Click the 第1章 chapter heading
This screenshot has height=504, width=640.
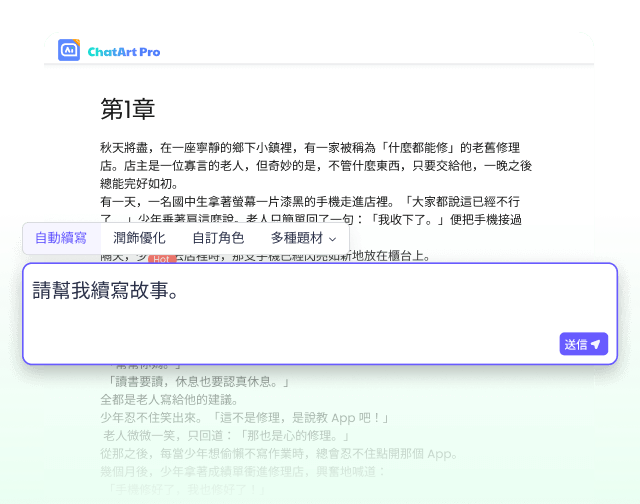tap(127, 109)
